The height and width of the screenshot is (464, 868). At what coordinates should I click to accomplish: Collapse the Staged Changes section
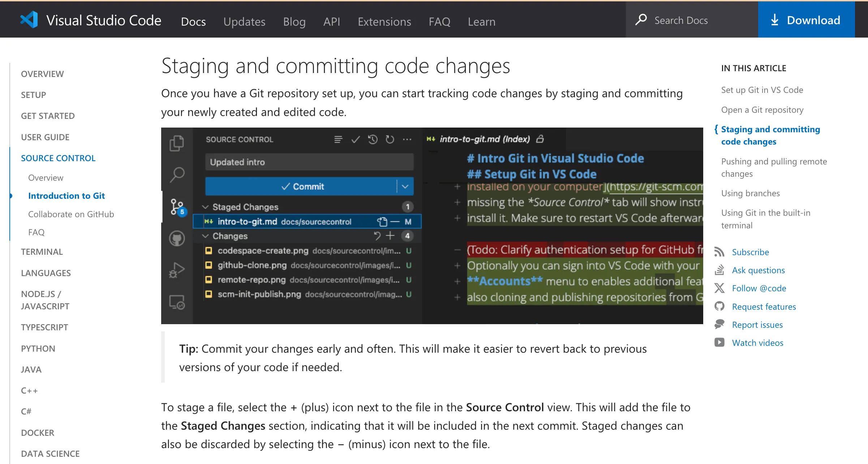coord(206,207)
